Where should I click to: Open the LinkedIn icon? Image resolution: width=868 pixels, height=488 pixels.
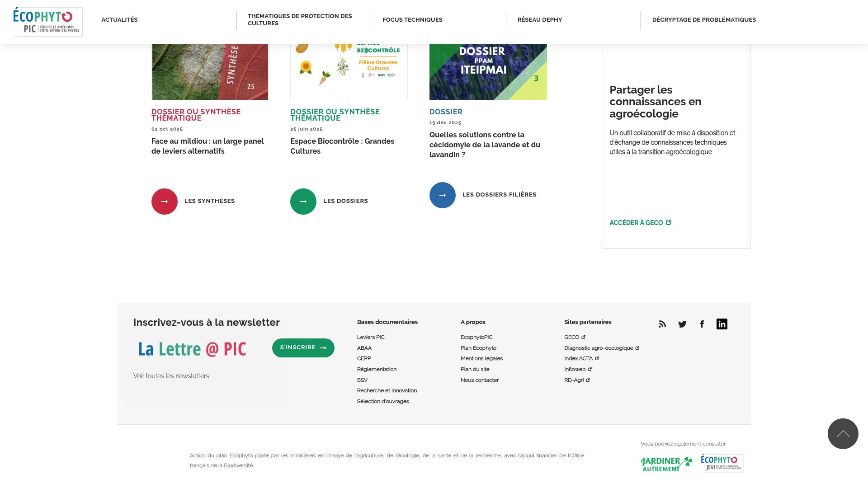point(722,324)
